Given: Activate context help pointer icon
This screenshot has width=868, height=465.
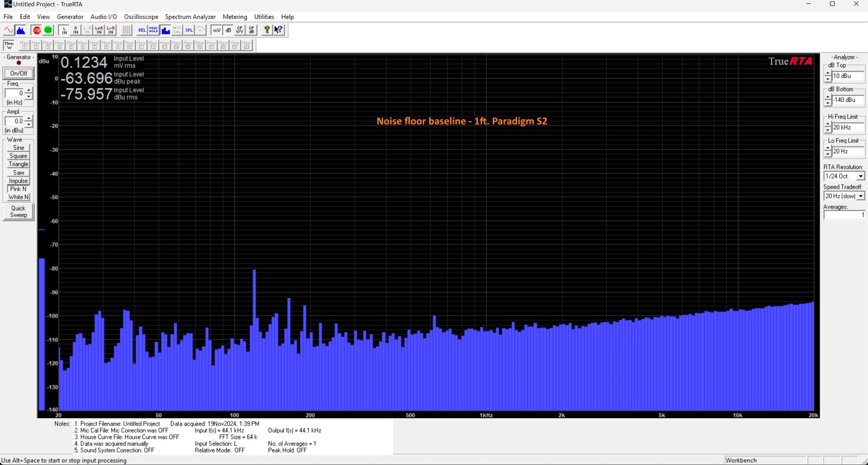Looking at the screenshot, I should tap(278, 30).
